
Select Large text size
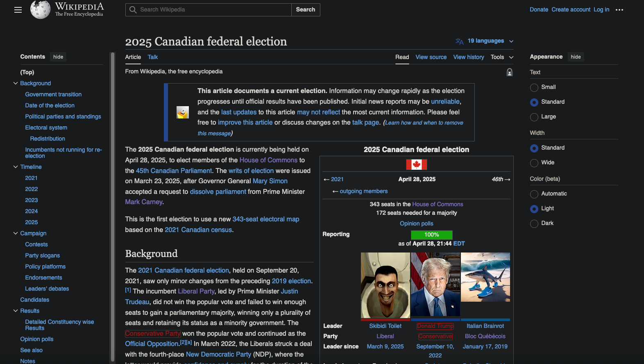tap(534, 117)
